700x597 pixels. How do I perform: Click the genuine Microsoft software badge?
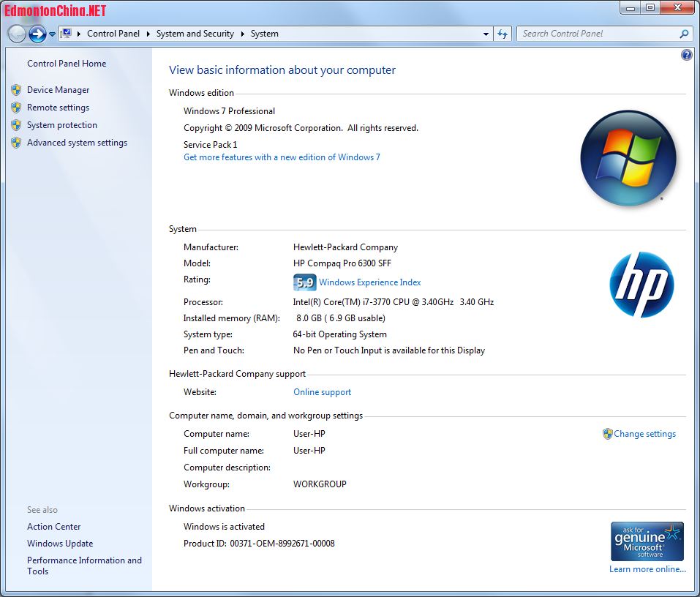click(647, 541)
